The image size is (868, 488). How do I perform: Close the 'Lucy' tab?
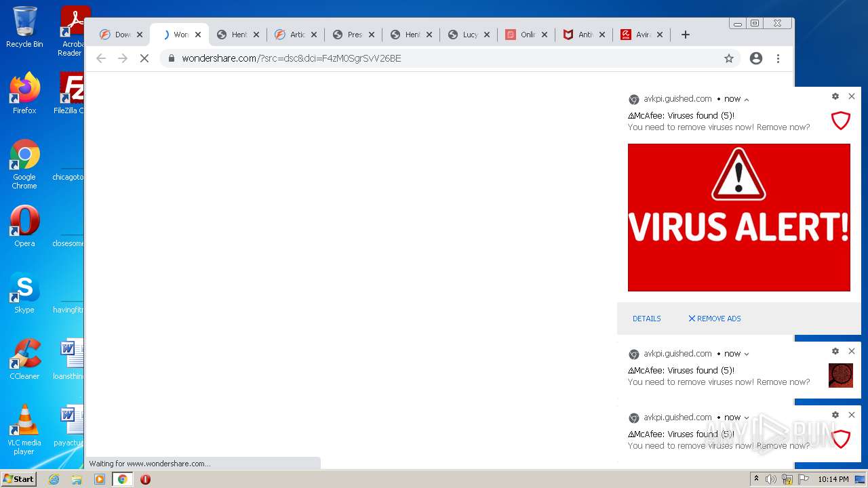[487, 35]
